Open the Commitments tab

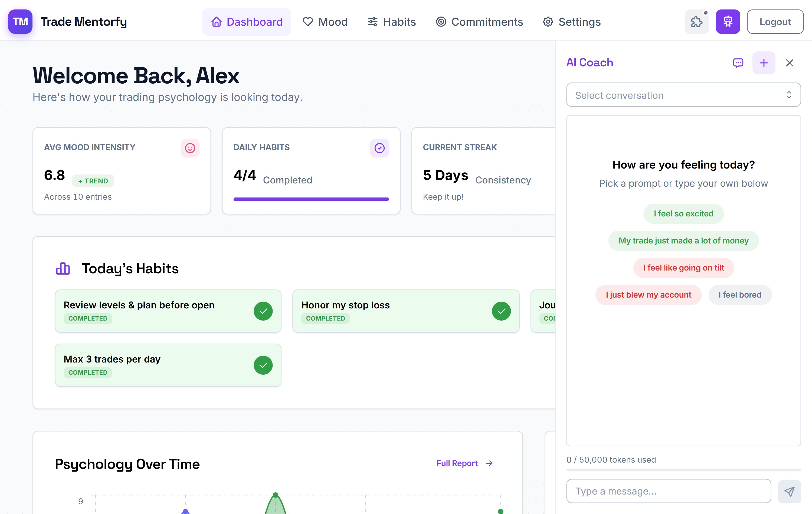point(479,22)
